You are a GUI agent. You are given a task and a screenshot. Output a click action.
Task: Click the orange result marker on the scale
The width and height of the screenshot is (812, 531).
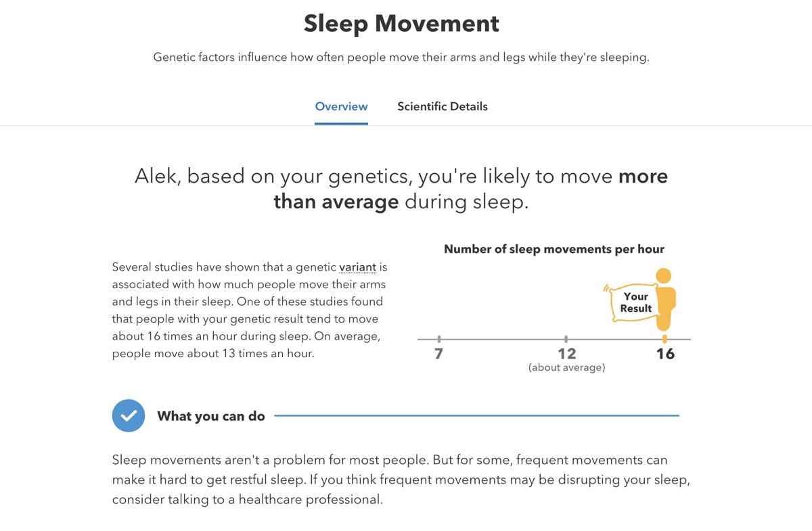[664, 338]
